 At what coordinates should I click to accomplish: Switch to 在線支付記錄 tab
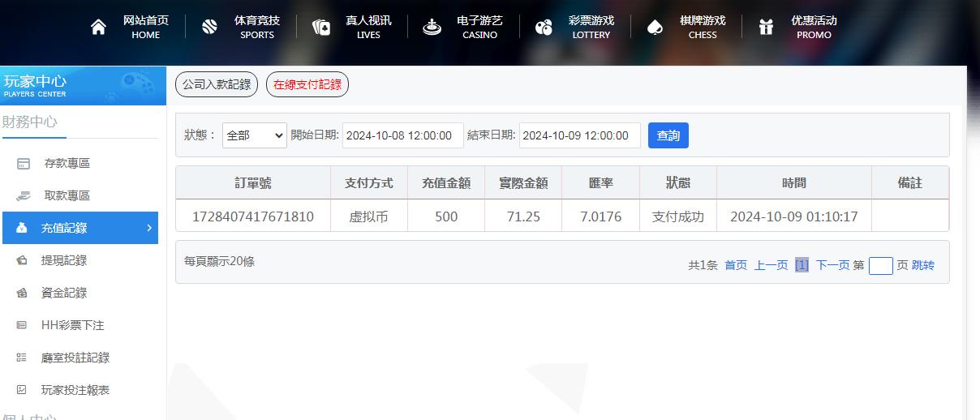[x=307, y=84]
